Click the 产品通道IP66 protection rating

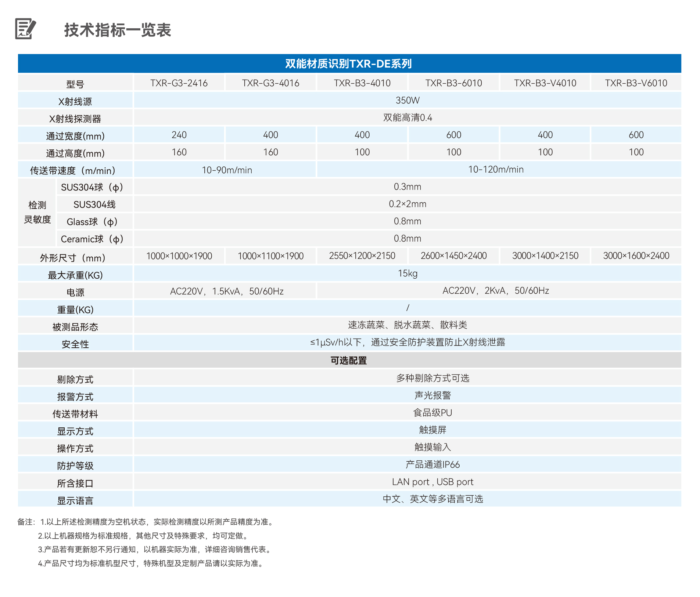434,464
